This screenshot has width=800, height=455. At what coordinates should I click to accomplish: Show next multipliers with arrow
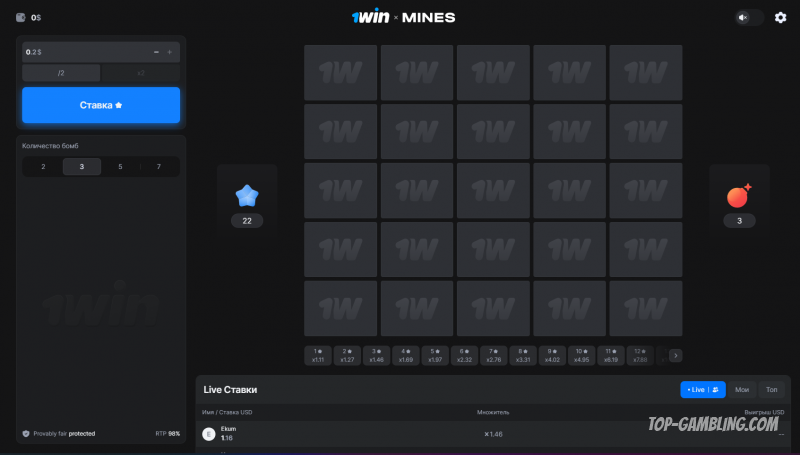click(676, 356)
